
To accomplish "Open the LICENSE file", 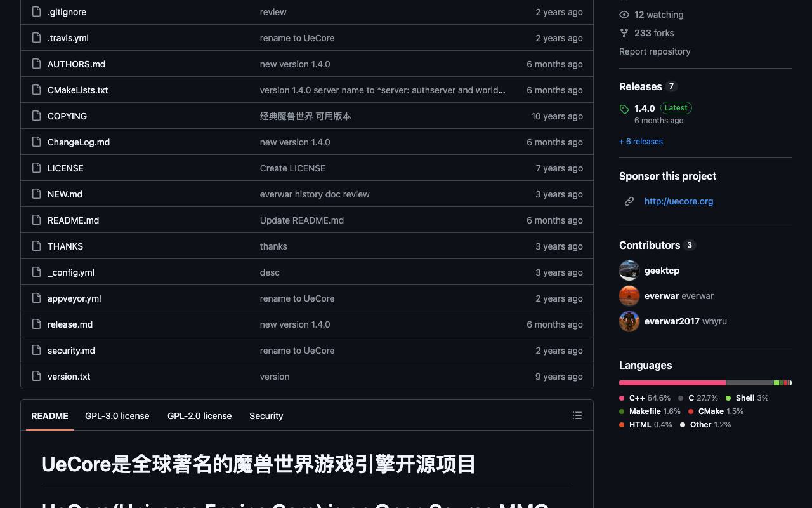I will click(65, 168).
